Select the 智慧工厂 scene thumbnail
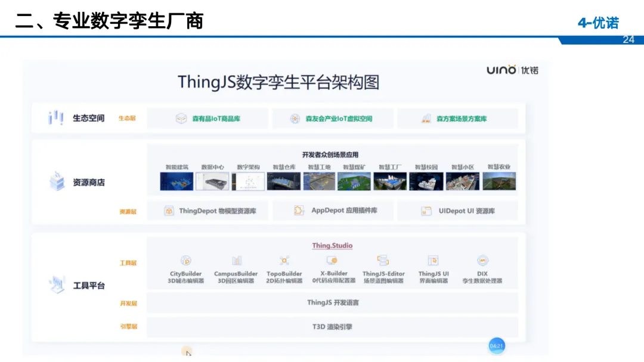The image size is (644, 362). pos(390,181)
